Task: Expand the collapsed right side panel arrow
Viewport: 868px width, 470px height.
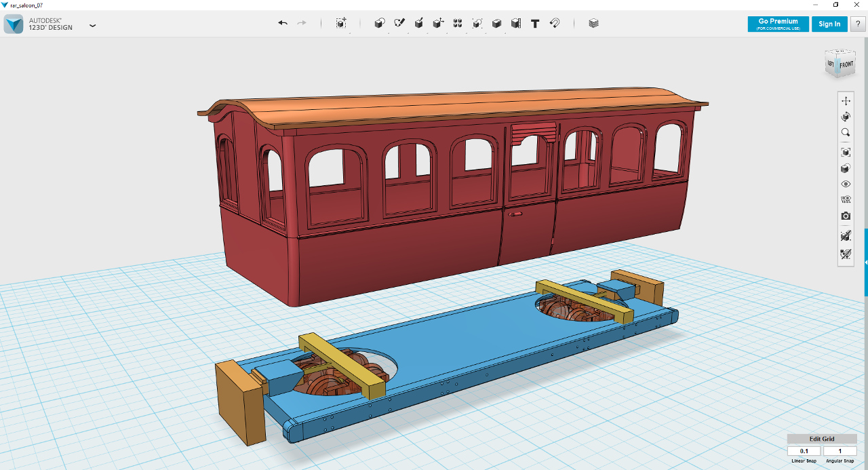Action: 866,262
